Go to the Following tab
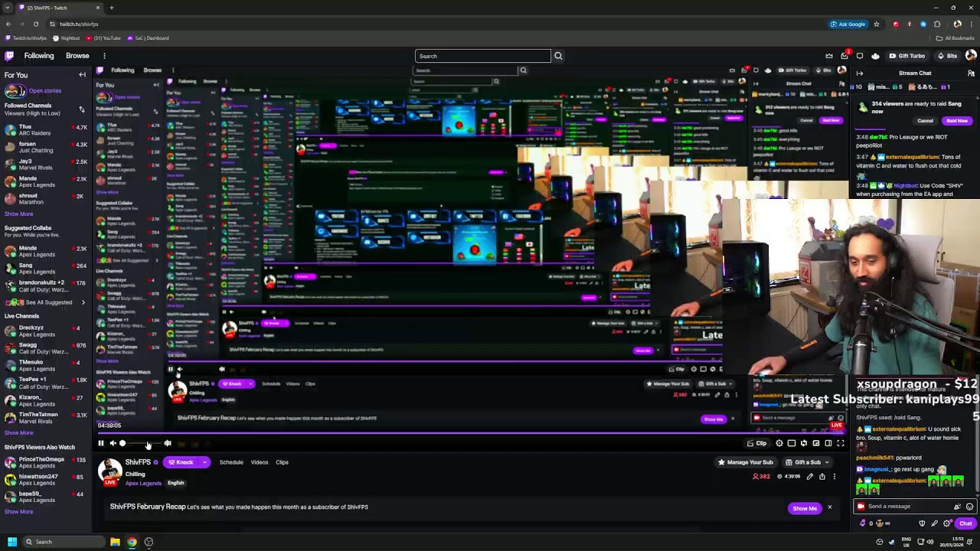This screenshot has height=551, width=980. pyautogui.click(x=39, y=56)
